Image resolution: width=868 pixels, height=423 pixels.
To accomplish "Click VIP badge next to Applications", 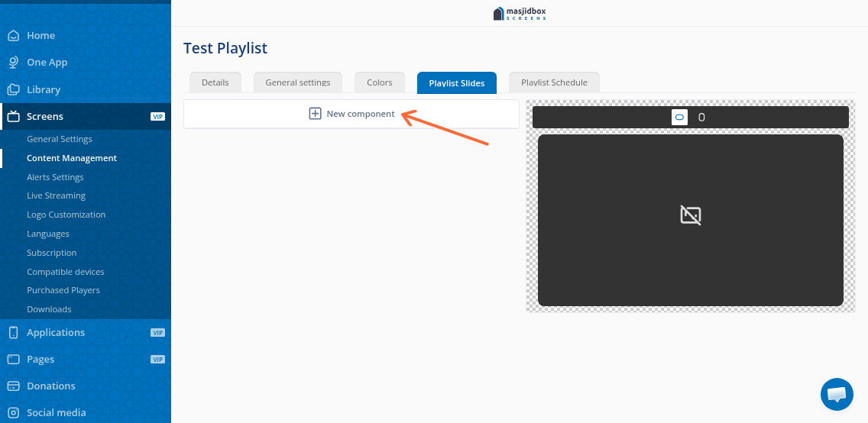I will click(157, 333).
